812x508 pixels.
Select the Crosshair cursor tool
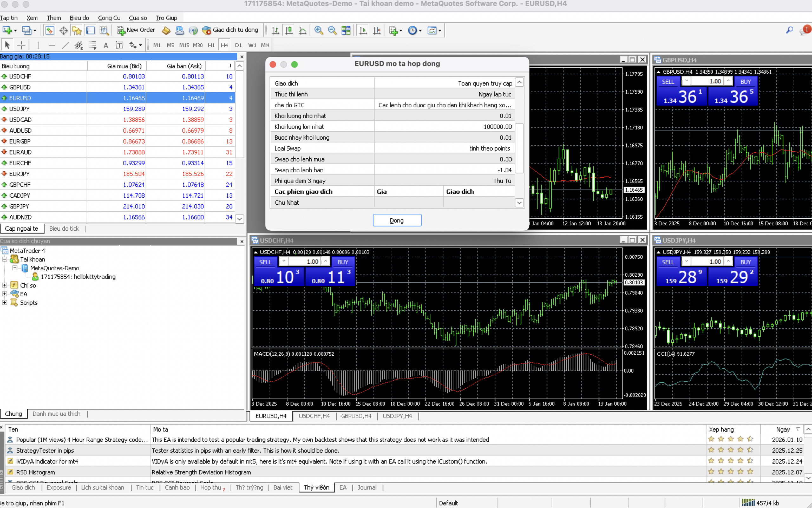click(22, 45)
